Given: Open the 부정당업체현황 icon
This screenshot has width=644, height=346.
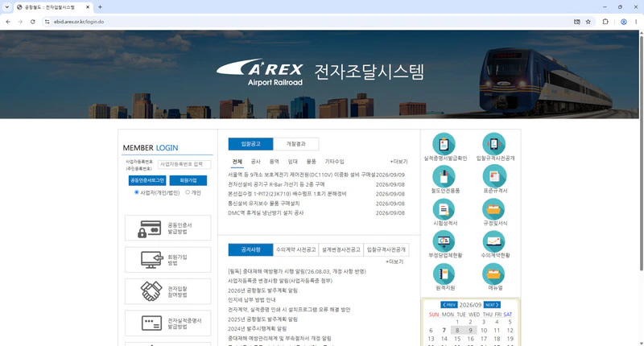Looking at the screenshot, I should pyautogui.click(x=444, y=241).
